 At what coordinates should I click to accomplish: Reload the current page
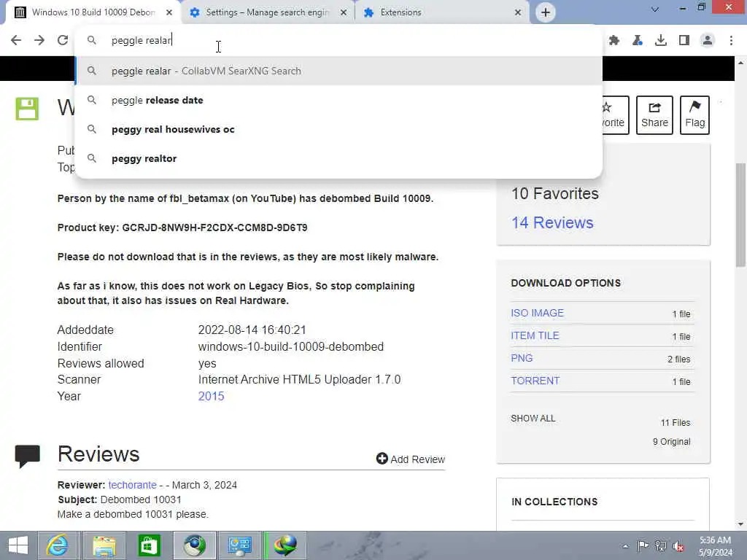pos(63,40)
